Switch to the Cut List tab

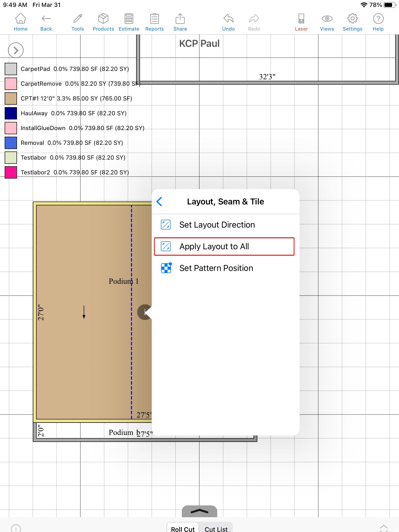point(216,529)
